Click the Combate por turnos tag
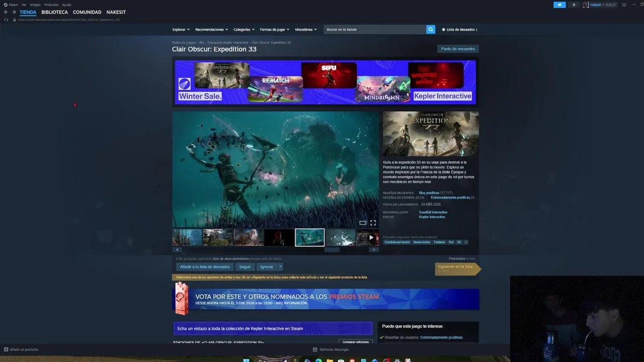 tap(397, 242)
